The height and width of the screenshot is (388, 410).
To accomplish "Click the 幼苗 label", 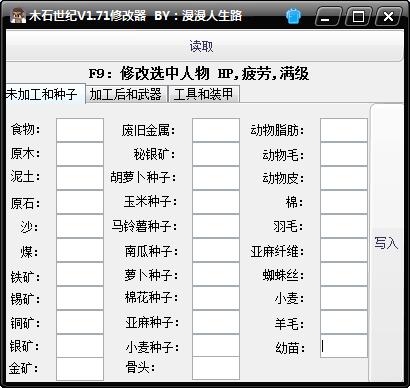I will pos(290,348).
